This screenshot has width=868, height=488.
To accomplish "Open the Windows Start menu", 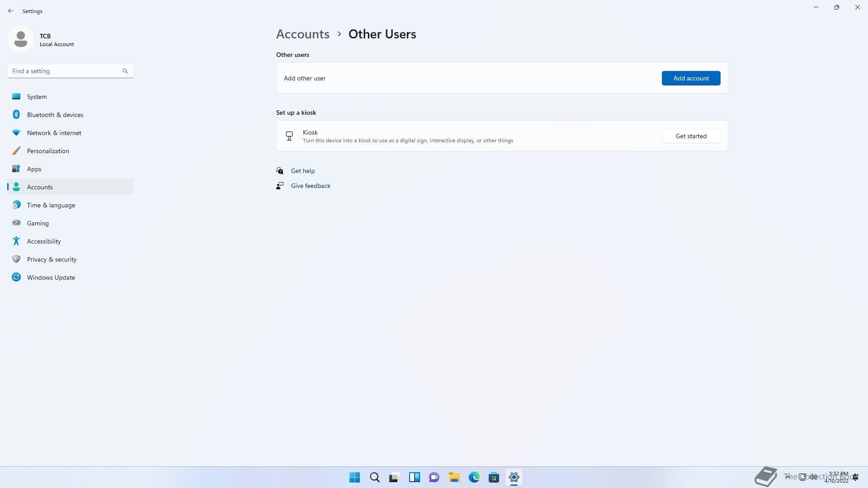I will click(x=354, y=477).
